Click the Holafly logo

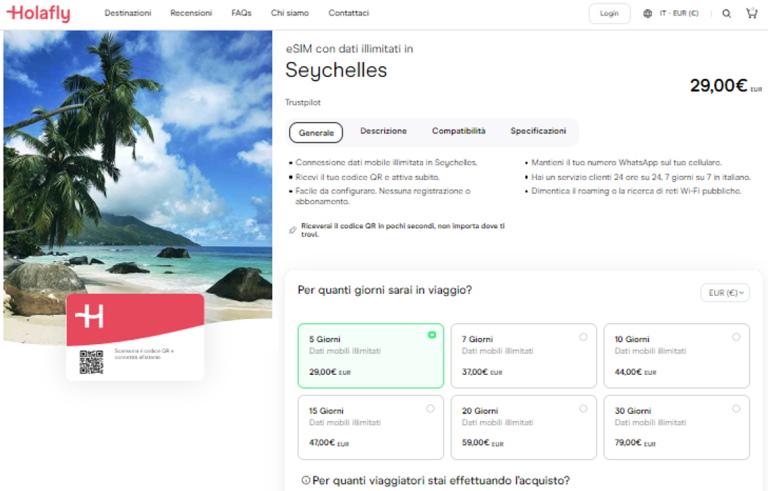click(x=38, y=13)
